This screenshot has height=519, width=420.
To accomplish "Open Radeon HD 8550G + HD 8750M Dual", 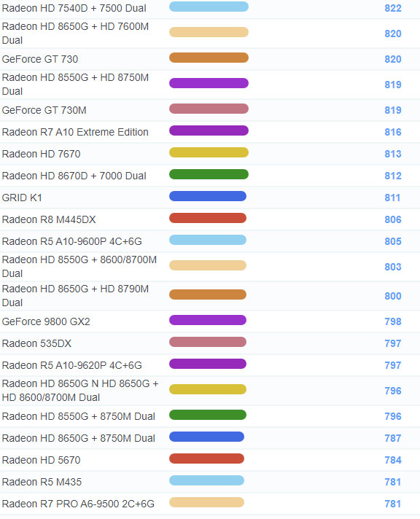I will coord(75,85).
